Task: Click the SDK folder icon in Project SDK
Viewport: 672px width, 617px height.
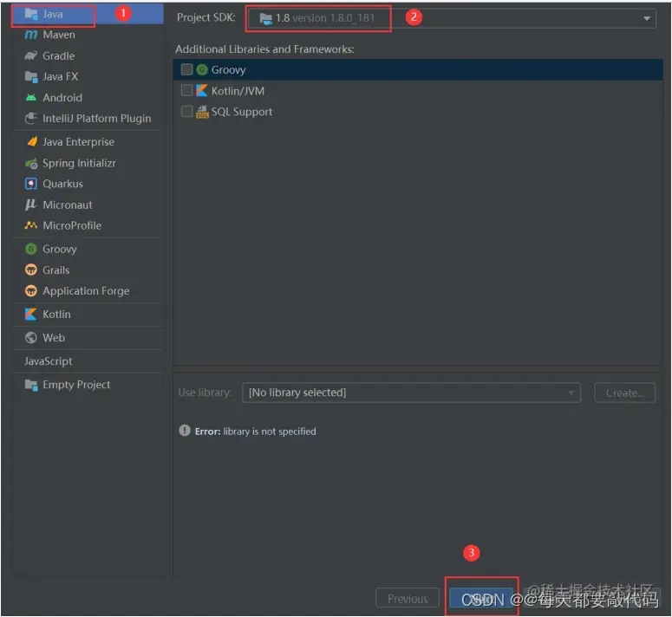Action: tap(265, 18)
